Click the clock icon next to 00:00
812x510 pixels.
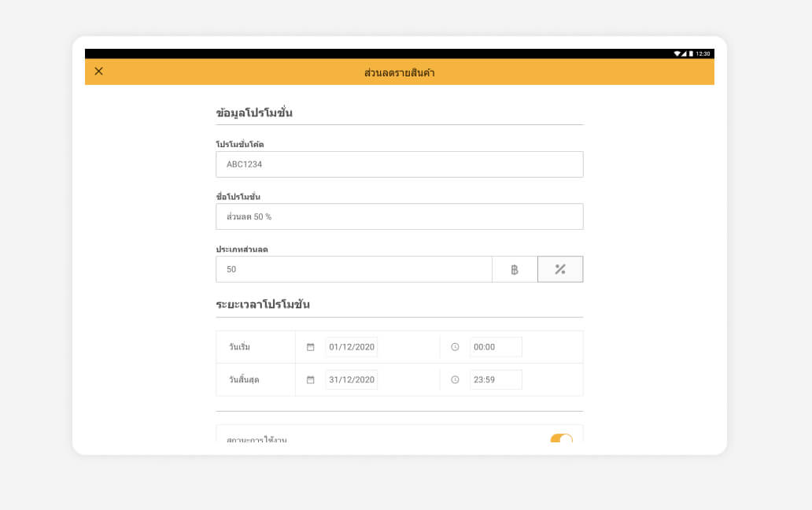tap(455, 347)
